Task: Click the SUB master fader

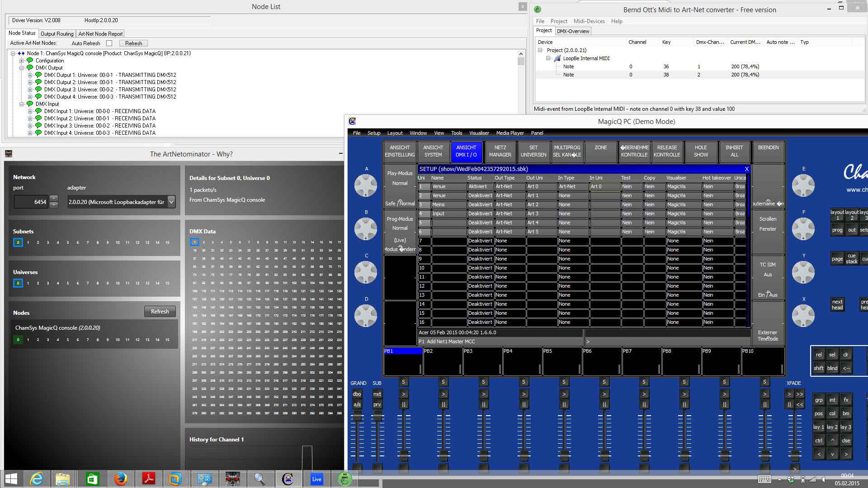Action: 377,416
